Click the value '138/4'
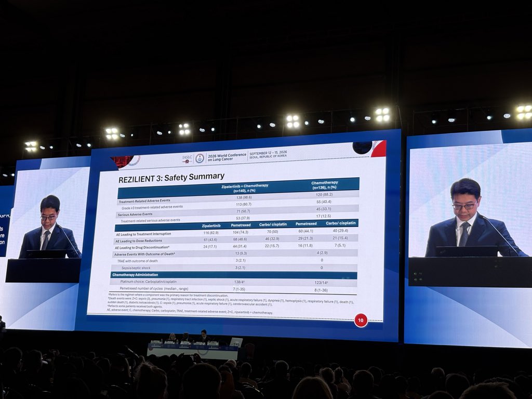532x399 pixels. coord(239,282)
